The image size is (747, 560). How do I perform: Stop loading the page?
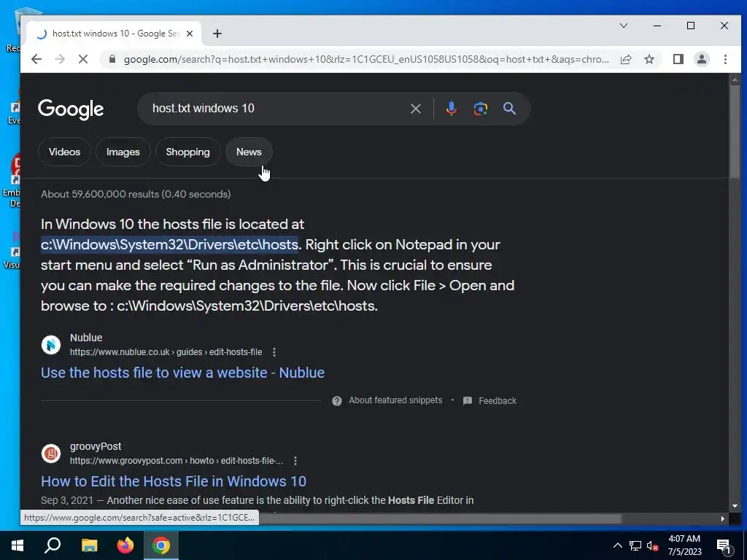tap(83, 59)
